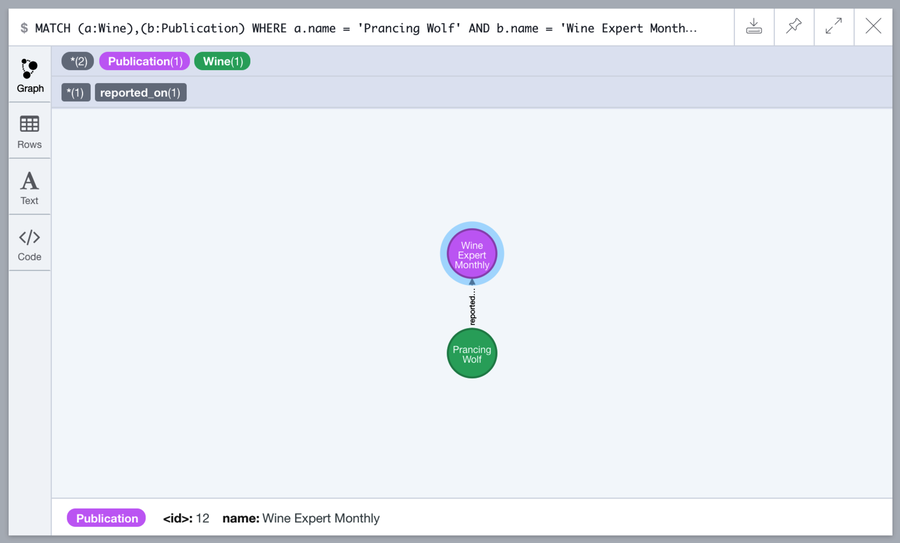Select the Wine(1) label badge
The image size is (900, 543).
(x=222, y=61)
